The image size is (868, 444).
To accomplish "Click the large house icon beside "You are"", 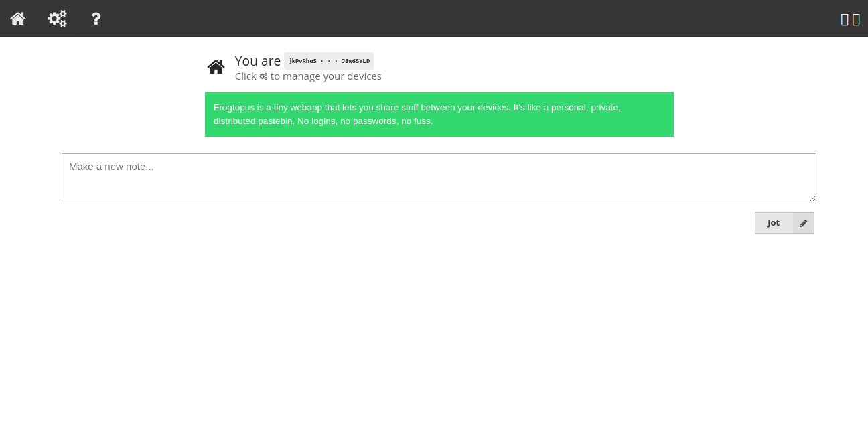I will [x=216, y=67].
